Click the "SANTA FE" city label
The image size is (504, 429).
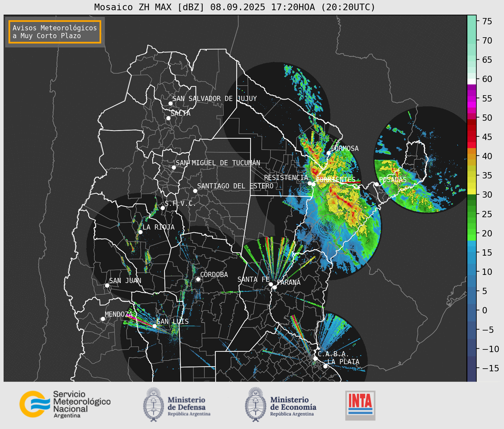coord(254,279)
